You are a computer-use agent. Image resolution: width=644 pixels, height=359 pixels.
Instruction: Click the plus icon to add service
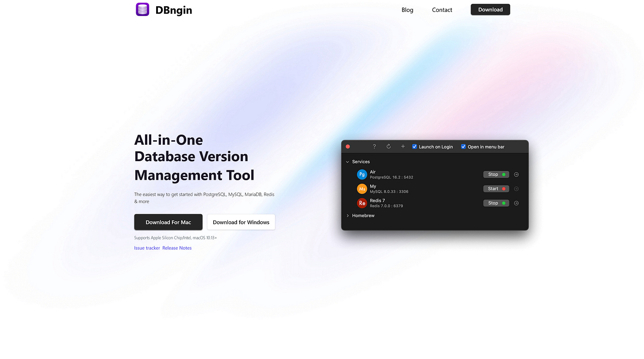[x=402, y=147]
